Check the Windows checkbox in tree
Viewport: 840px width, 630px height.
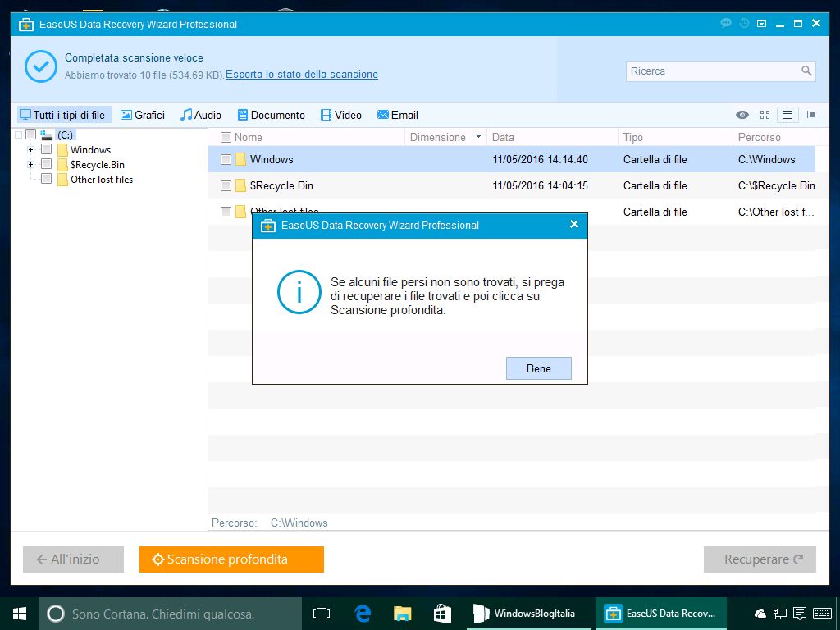pyautogui.click(x=47, y=149)
